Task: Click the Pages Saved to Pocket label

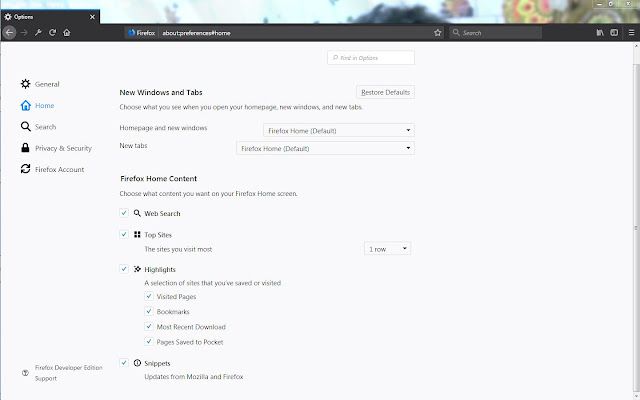Action: click(x=190, y=342)
